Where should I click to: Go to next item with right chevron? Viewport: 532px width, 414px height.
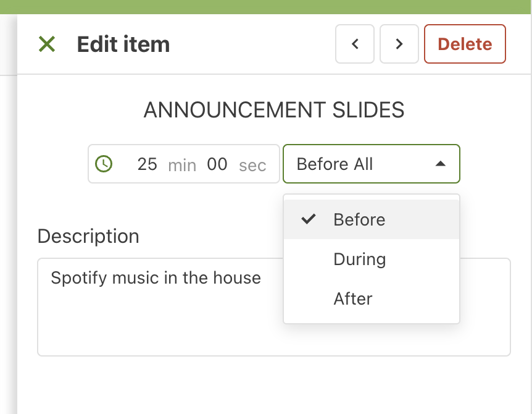point(399,44)
